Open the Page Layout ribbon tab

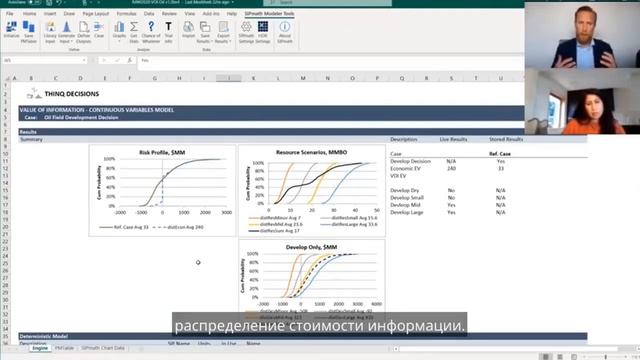pyautogui.click(x=96, y=13)
